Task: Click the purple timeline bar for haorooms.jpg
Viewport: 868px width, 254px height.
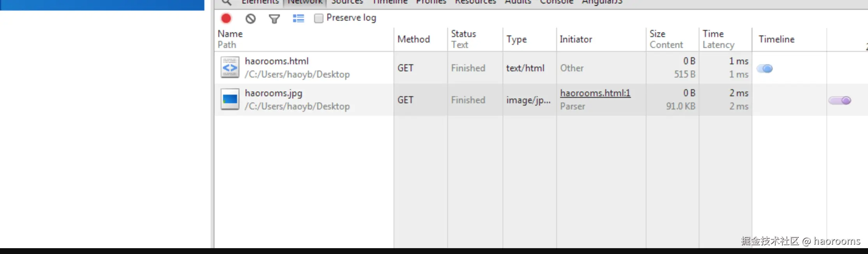Action: (840, 101)
